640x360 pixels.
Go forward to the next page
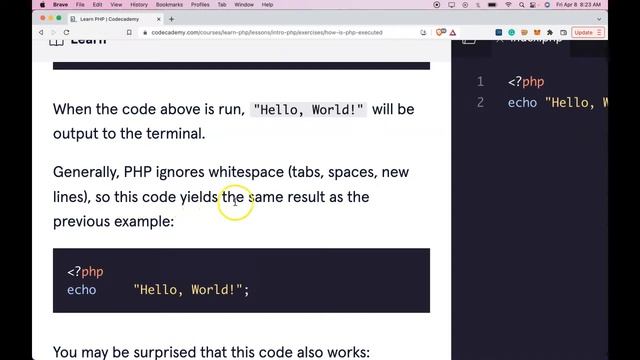pyautogui.click(x=53, y=32)
